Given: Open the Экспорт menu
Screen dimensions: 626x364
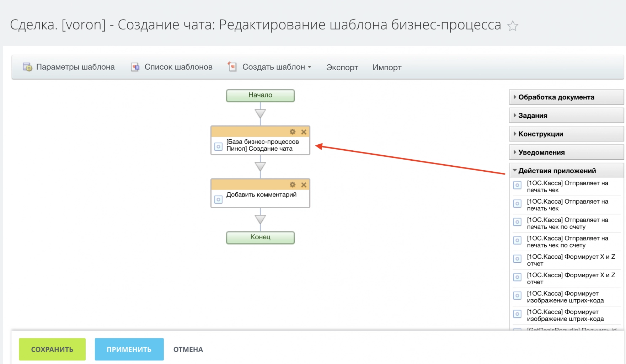Looking at the screenshot, I should 342,67.
